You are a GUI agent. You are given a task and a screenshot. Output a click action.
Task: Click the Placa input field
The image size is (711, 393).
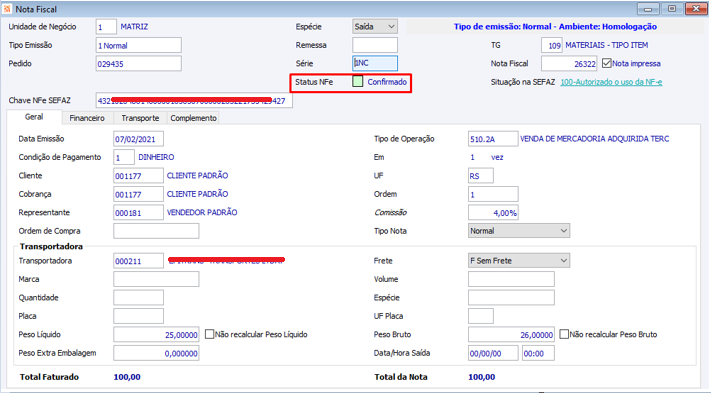point(138,316)
